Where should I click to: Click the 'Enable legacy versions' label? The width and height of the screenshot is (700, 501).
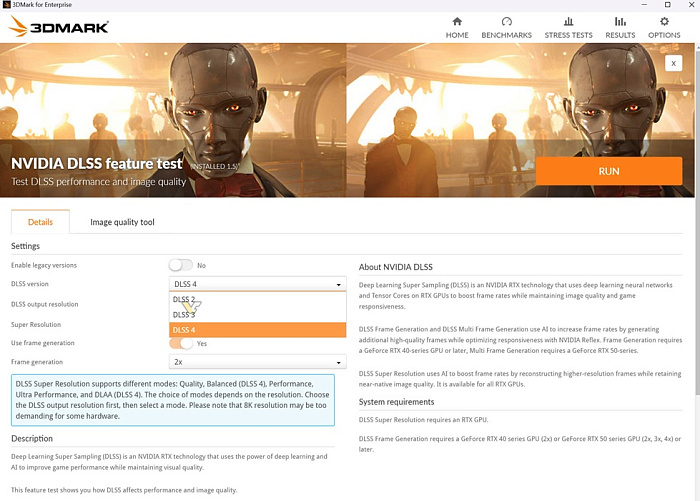tap(44, 265)
